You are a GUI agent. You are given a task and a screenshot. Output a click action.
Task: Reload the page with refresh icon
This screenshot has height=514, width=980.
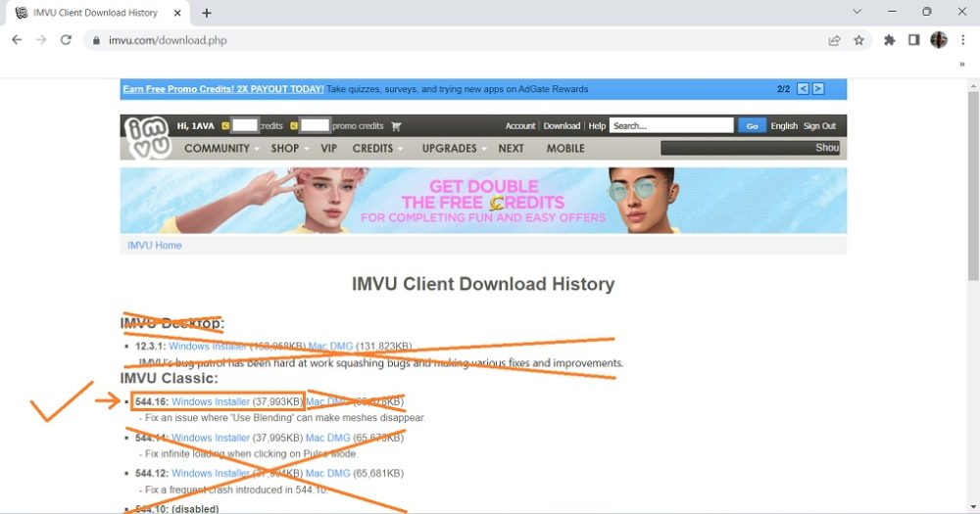66,40
